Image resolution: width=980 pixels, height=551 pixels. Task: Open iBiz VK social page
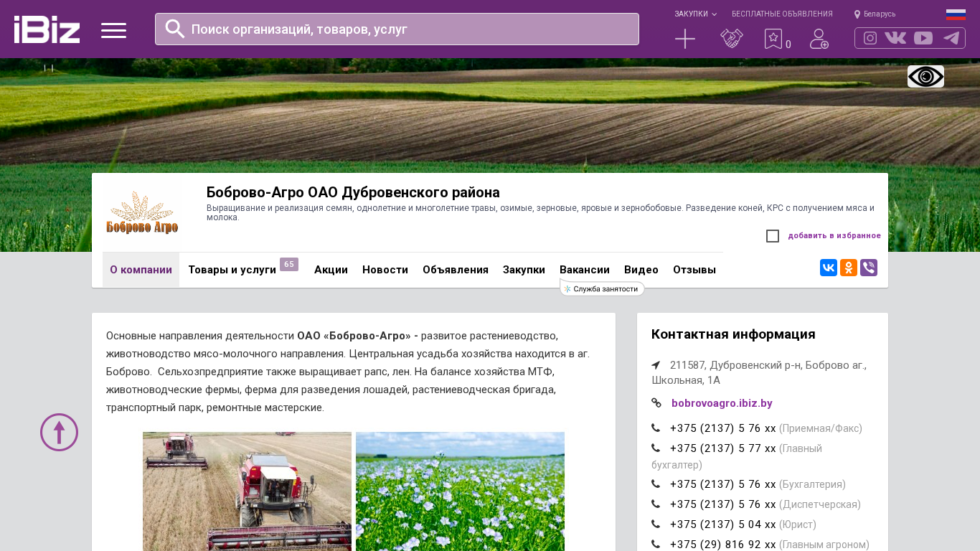click(x=895, y=38)
